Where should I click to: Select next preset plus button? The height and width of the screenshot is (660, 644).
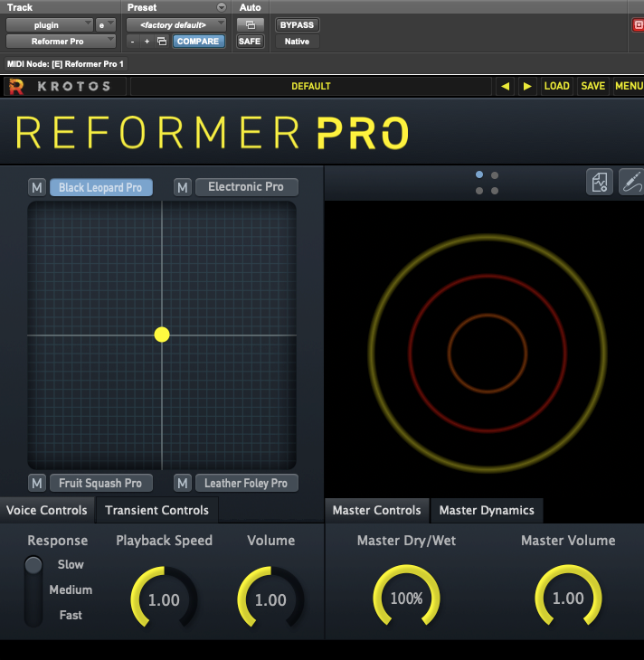[x=147, y=42]
